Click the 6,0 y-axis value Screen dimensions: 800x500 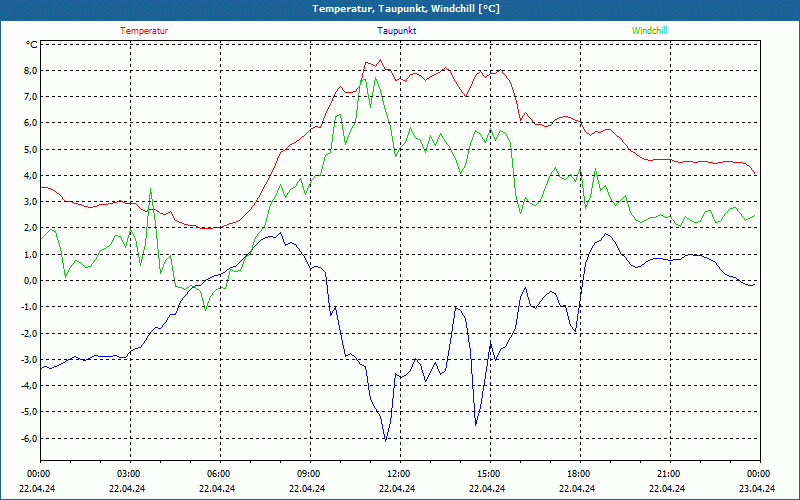tap(31, 123)
